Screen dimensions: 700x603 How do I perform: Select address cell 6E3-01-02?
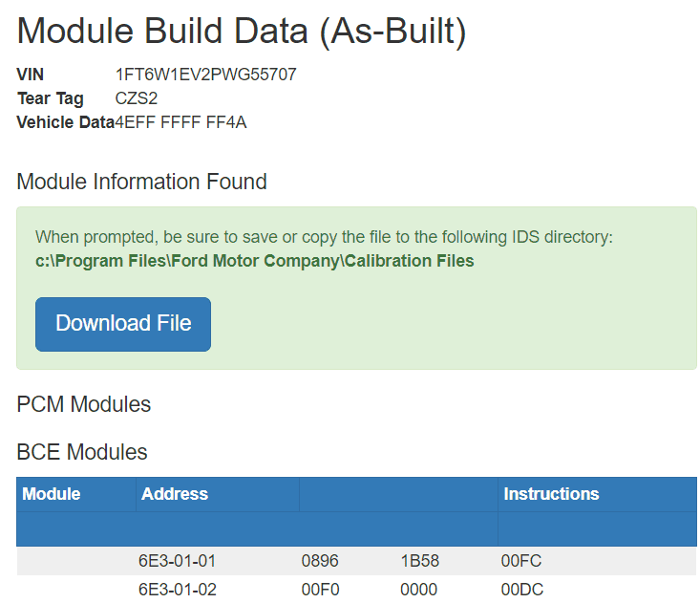pos(178,590)
